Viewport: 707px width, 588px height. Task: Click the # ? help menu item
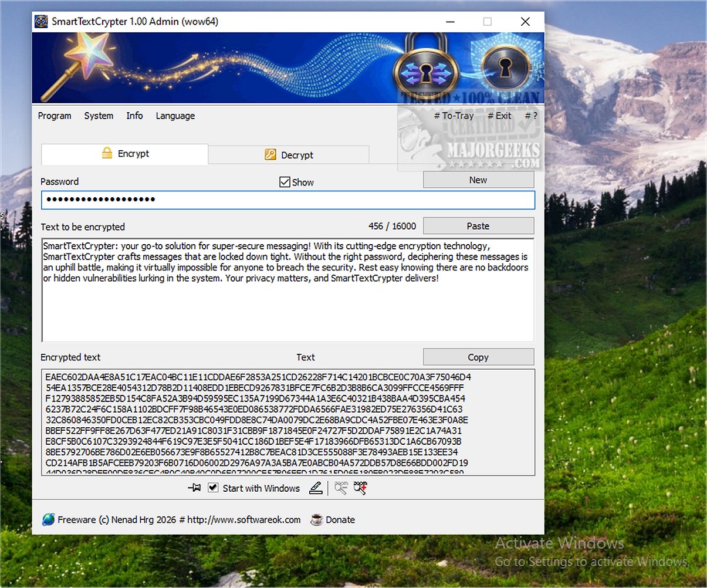point(531,116)
